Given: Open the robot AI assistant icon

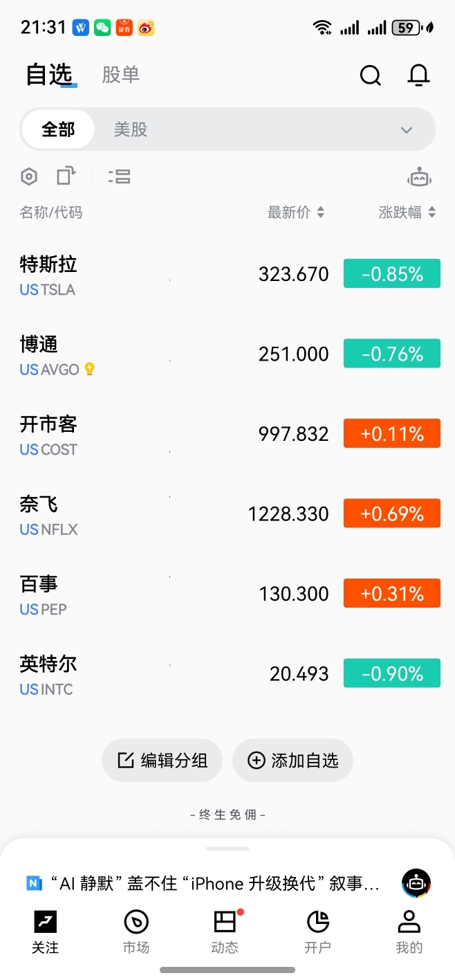Looking at the screenshot, I should 419,177.
